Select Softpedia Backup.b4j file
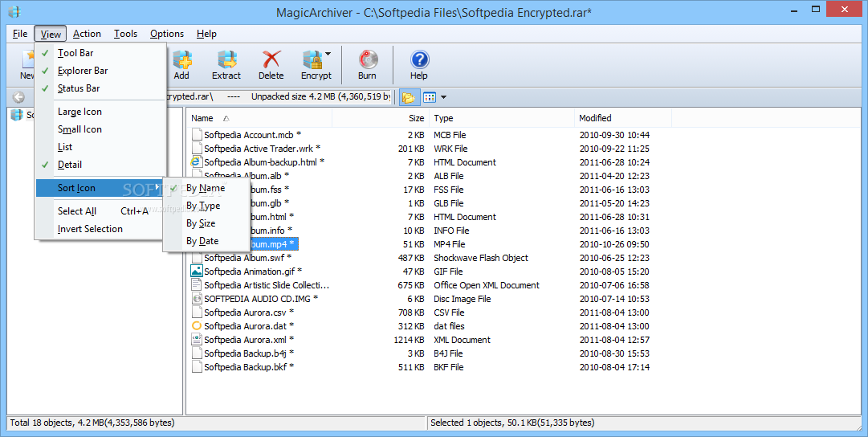Image resolution: width=868 pixels, height=437 pixels. 249,353
